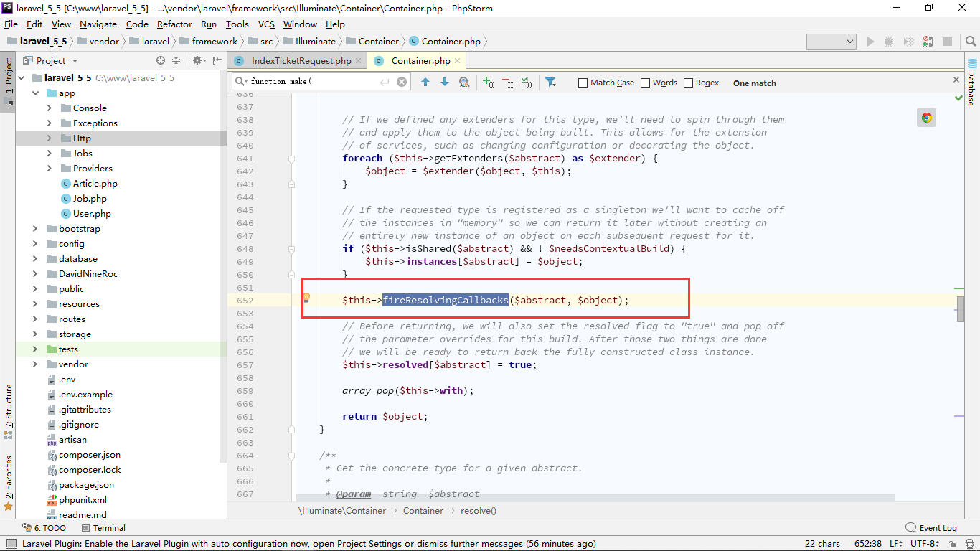Expand the Providers folder
Image resolution: width=980 pixels, height=551 pixels.
tap(49, 169)
